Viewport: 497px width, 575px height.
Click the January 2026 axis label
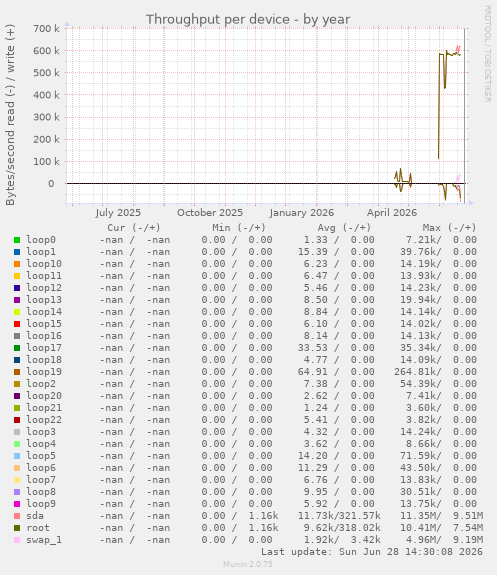(302, 213)
